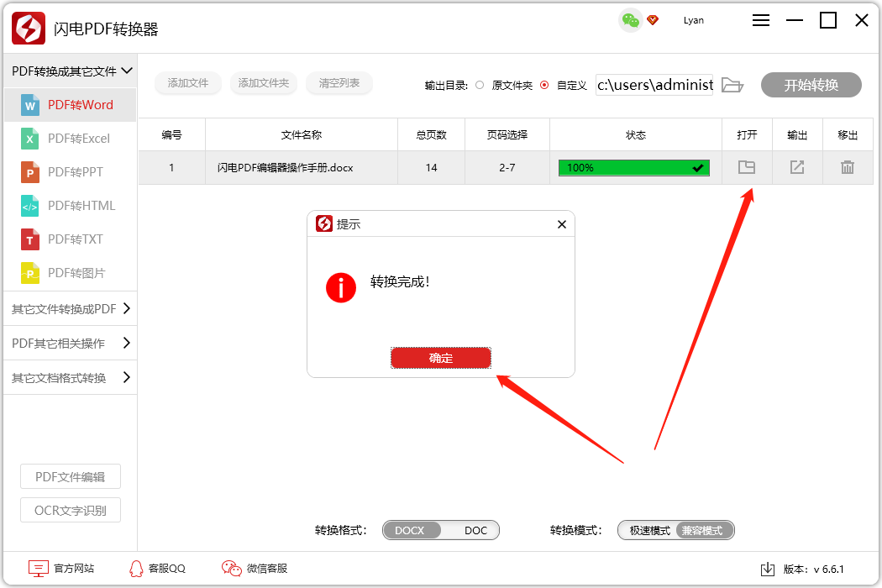Image resolution: width=882 pixels, height=588 pixels.
Task: Select PDF转PPT in the sidebar
Action: (x=75, y=172)
